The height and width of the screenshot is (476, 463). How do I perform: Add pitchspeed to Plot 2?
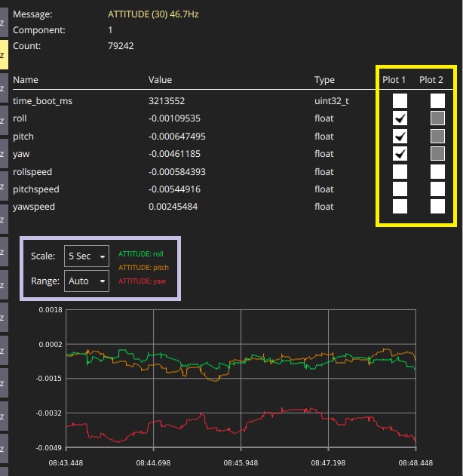coord(437,189)
